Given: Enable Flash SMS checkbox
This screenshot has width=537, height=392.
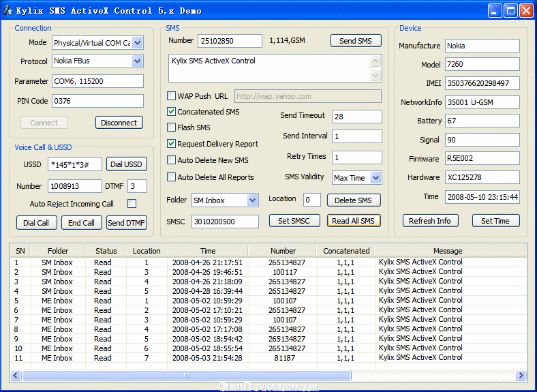Looking at the screenshot, I should coord(171,127).
